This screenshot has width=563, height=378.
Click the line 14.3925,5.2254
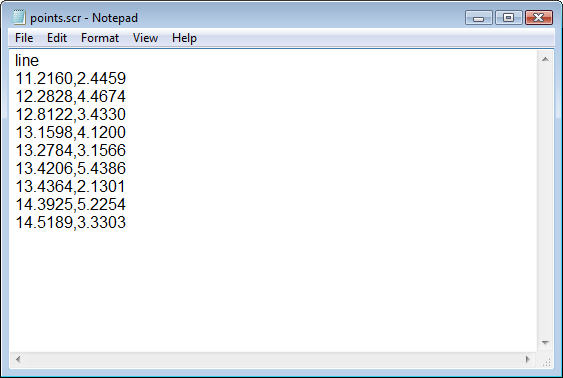pyautogui.click(x=71, y=204)
